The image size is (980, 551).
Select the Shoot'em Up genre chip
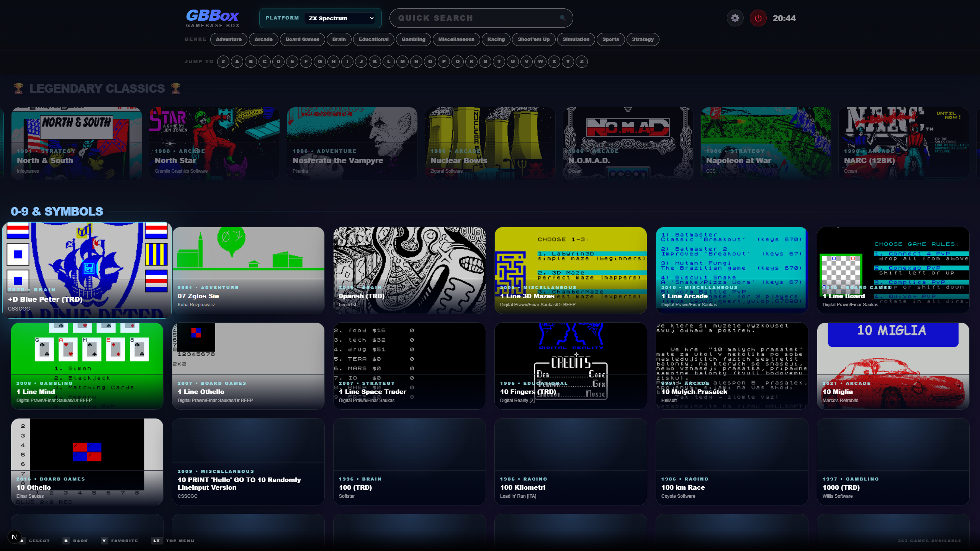coord(533,39)
